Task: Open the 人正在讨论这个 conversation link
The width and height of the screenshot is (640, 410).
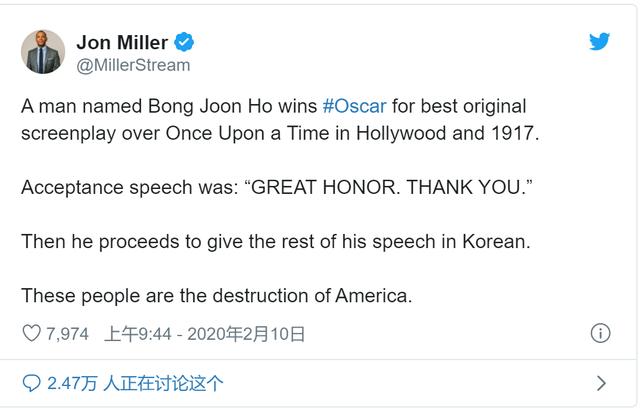Action: (163, 383)
